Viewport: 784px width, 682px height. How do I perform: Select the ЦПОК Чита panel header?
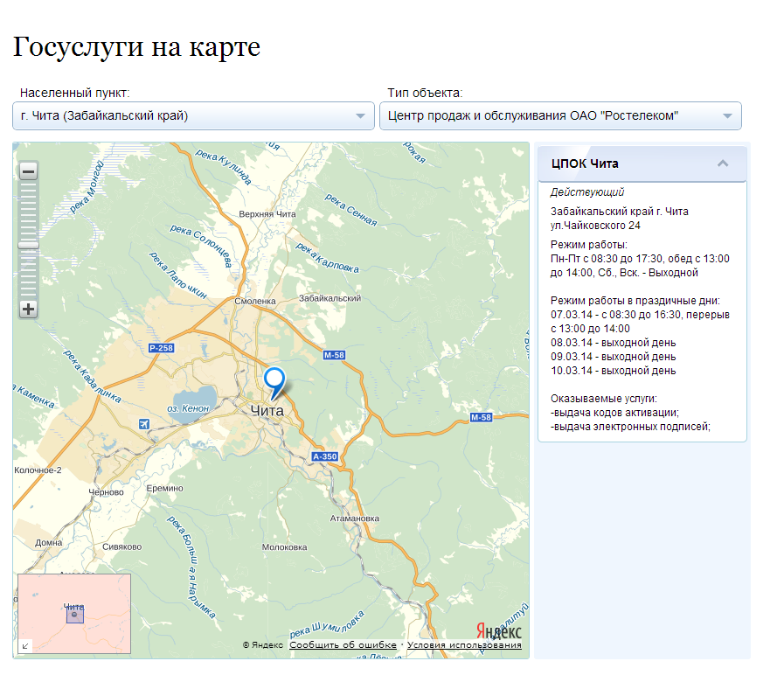pos(642,164)
